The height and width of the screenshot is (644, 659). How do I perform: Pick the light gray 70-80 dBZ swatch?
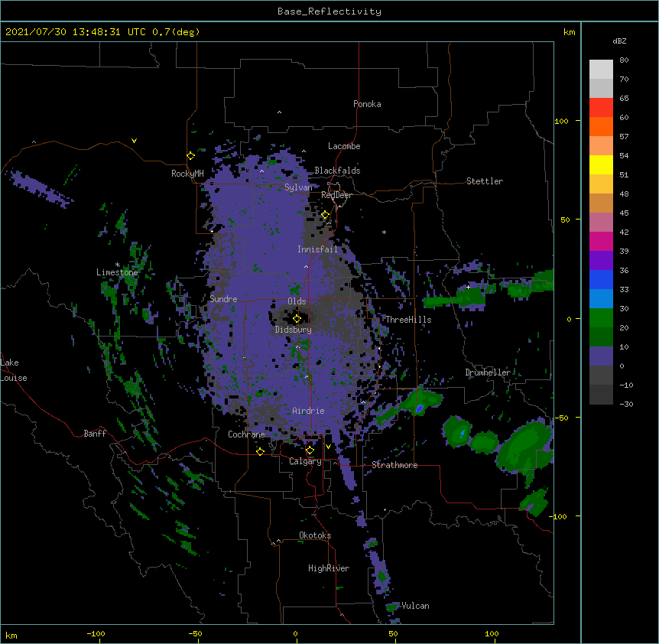click(601, 69)
